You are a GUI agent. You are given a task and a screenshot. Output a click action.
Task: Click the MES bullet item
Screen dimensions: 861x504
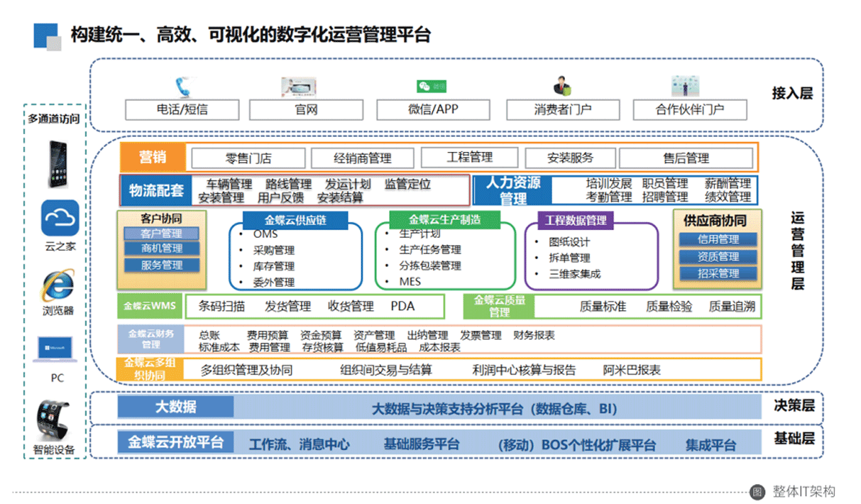coord(410,282)
